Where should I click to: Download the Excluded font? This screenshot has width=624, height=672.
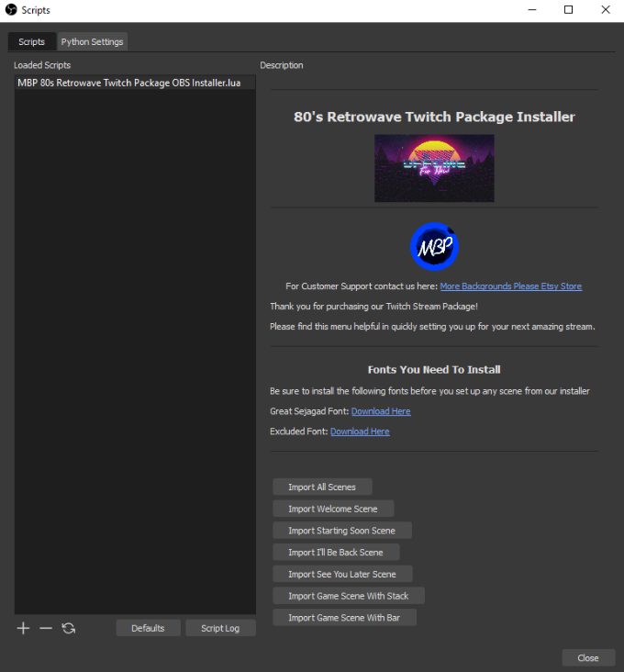click(x=360, y=431)
